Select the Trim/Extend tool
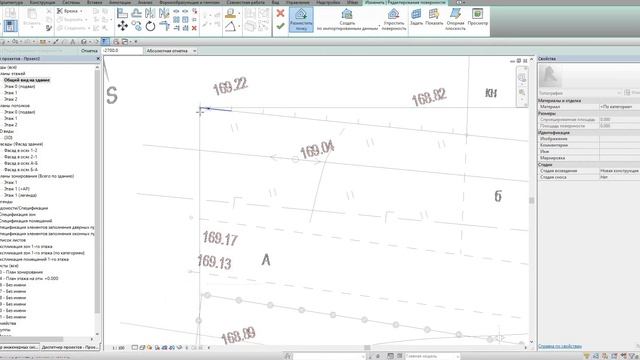The width and height of the screenshot is (640, 360). pos(164,26)
